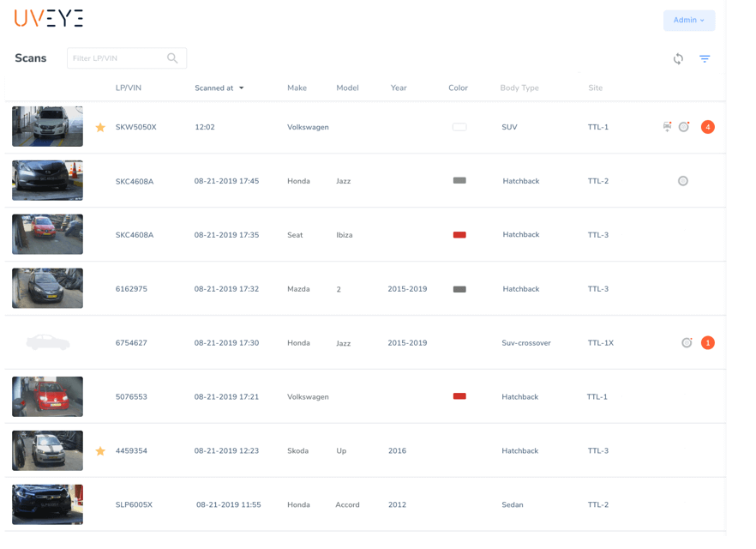Click the UVeye logo
Image resolution: width=756 pixels, height=549 pixels.
pyautogui.click(x=49, y=18)
